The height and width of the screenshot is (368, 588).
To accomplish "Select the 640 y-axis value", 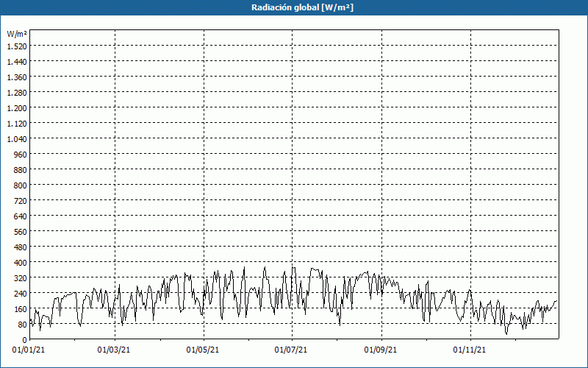I will coord(20,216).
